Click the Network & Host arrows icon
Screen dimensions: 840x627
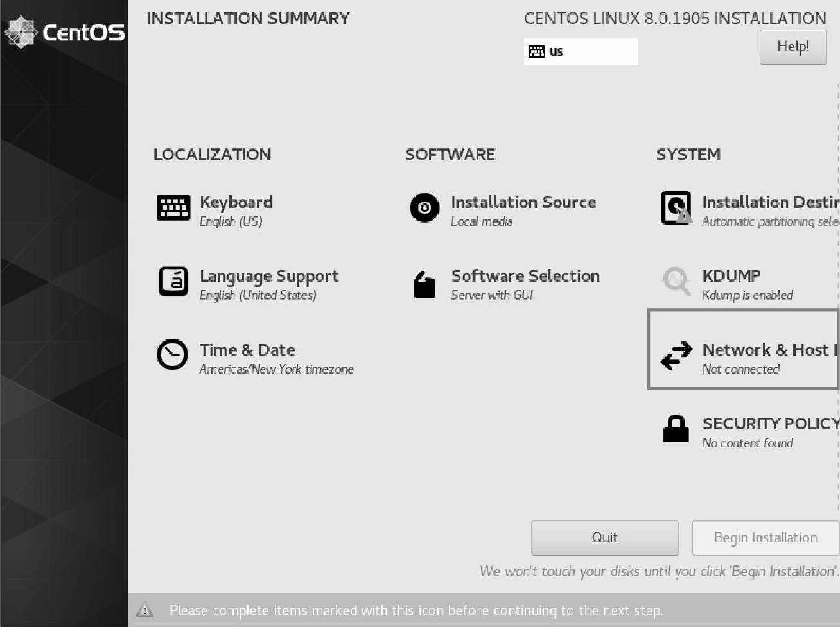pyautogui.click(x=677, y=355)
